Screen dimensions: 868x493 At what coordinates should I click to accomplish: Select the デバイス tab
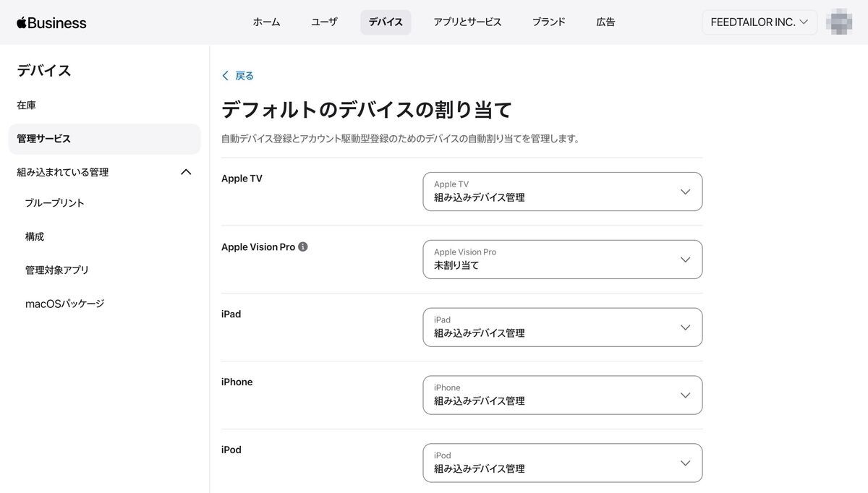point(386,22)
